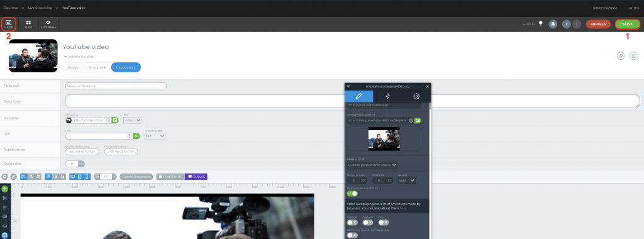
Task: Toggle Riproduzione automatica switch off
Action: (352, 194)
